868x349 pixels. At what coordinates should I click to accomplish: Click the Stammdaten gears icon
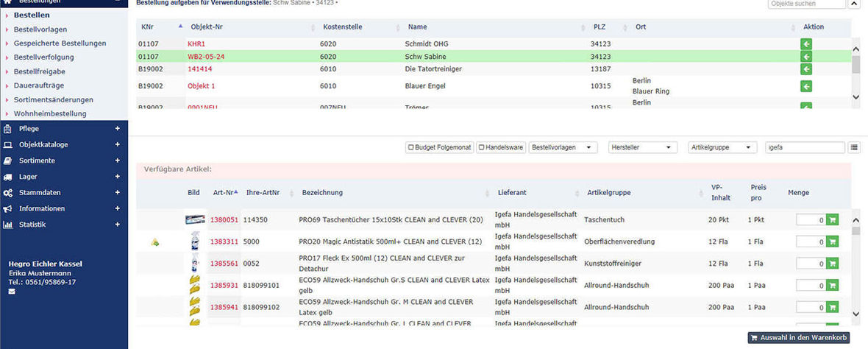click(x=8, y=193)
